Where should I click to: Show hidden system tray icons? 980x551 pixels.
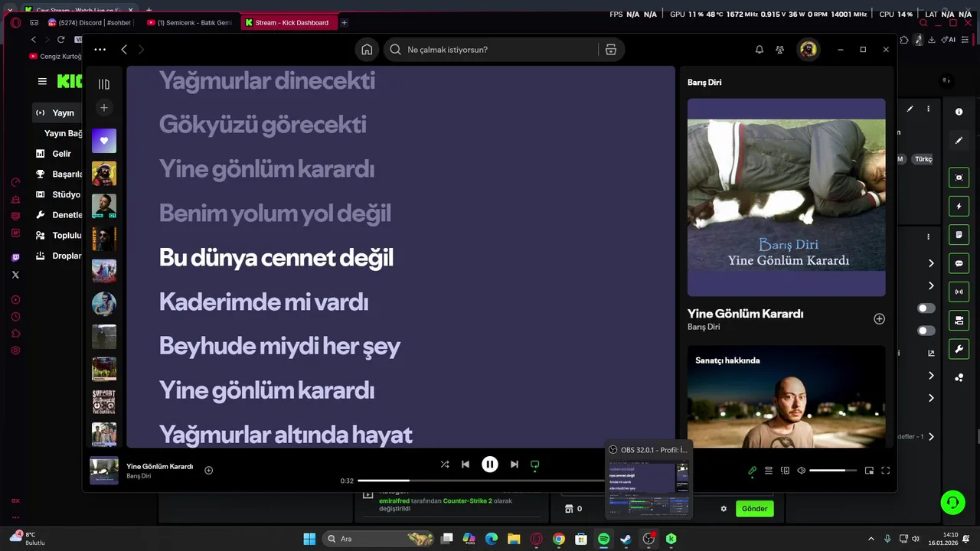point(871,539)
